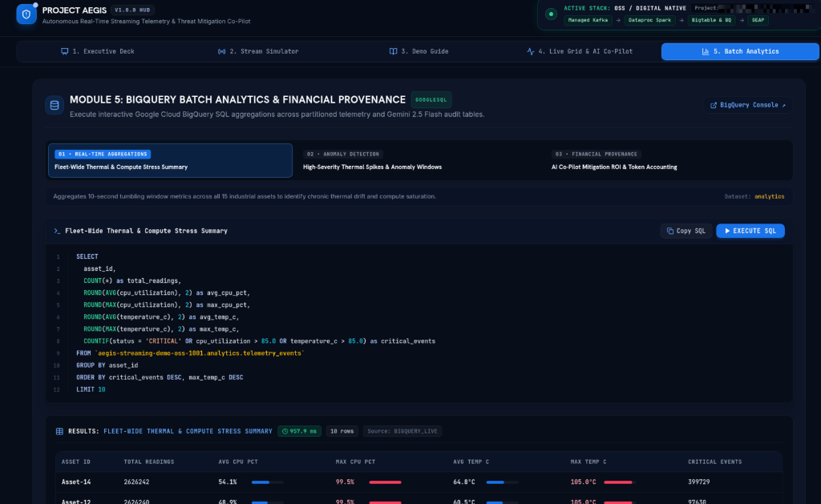Click the 10 rows badge
Viewport: 821px width, 504px height.
click(x=342, y=431)
